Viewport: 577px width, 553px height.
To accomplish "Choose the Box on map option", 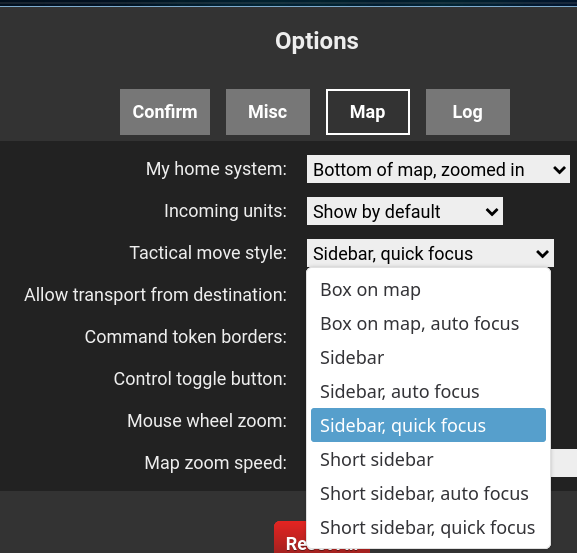I will click(428, 290).
